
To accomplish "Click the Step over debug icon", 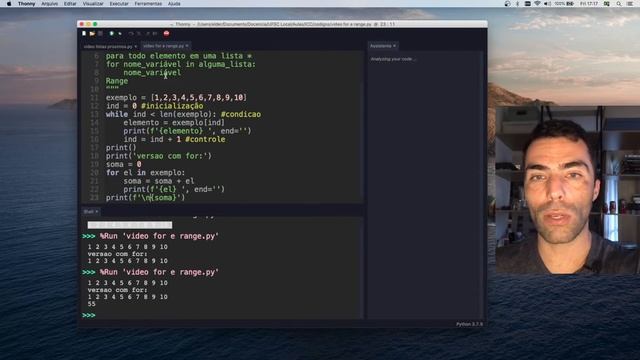I will (131, 33).
